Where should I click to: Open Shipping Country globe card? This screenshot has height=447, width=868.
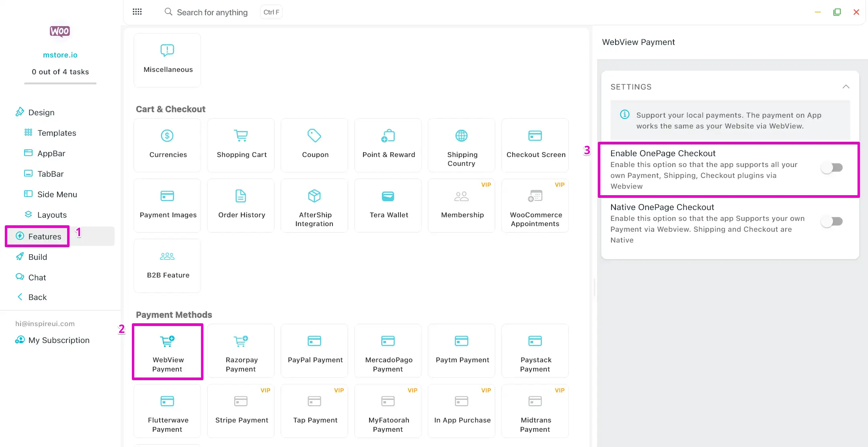click(461, 145)
